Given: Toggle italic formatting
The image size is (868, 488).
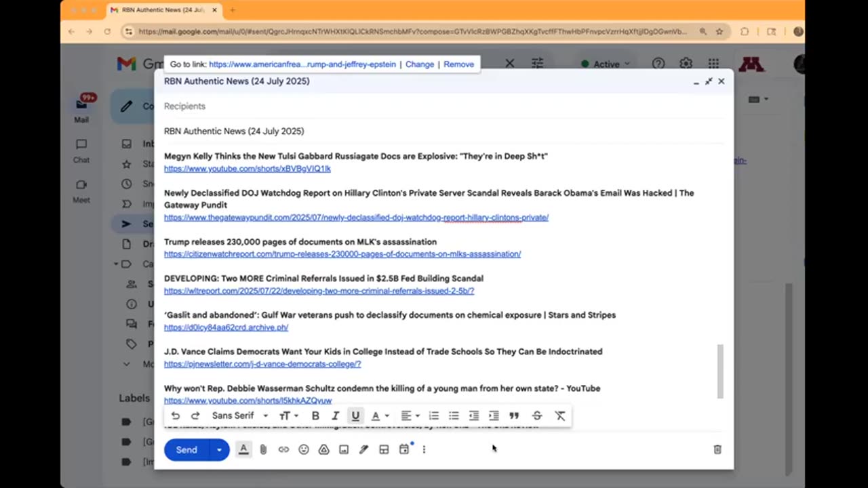Looking at the screenshot, I should point(335,415).
